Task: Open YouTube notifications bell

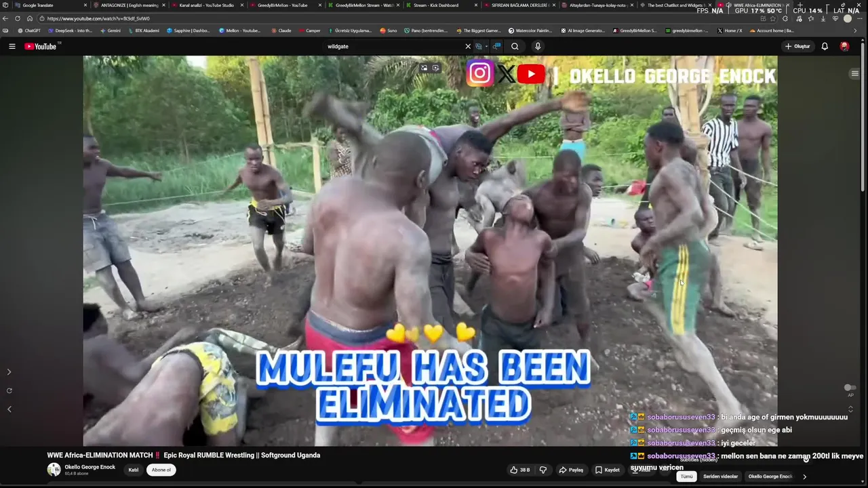Action: [x=825, y=46]
